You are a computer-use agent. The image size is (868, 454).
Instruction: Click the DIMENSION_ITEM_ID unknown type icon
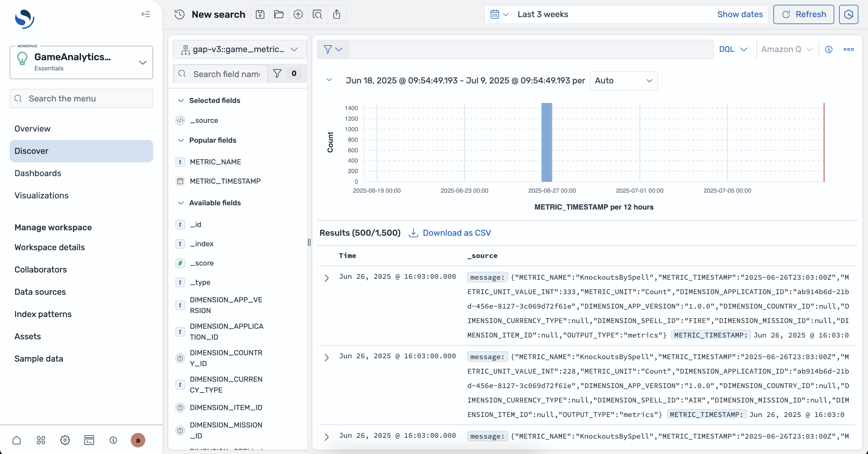[x=180, y=408]
